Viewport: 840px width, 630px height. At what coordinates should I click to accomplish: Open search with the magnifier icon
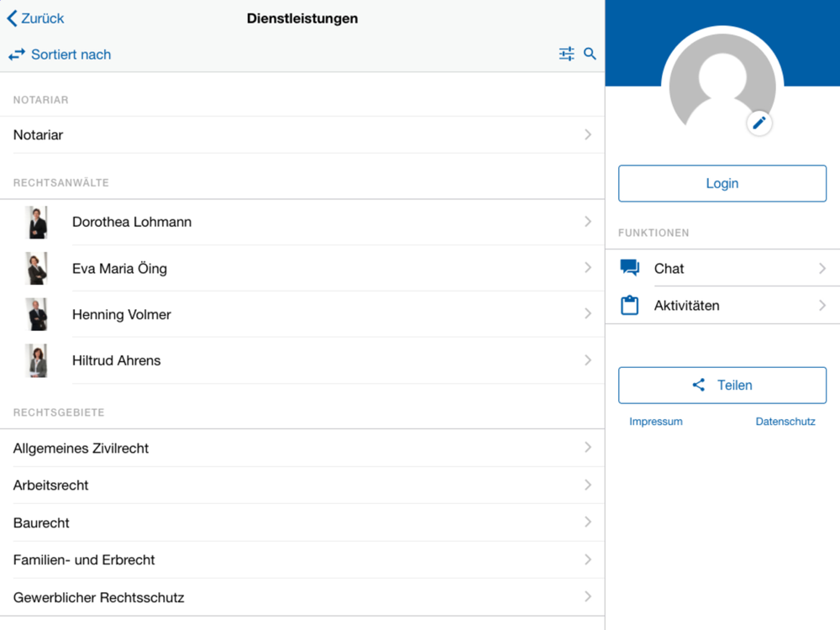[590, 54]
